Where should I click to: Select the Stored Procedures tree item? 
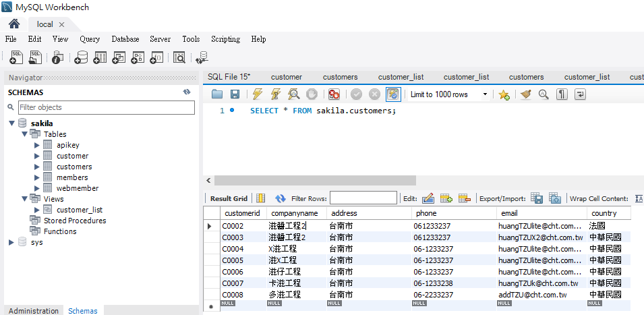pos(75,221)
